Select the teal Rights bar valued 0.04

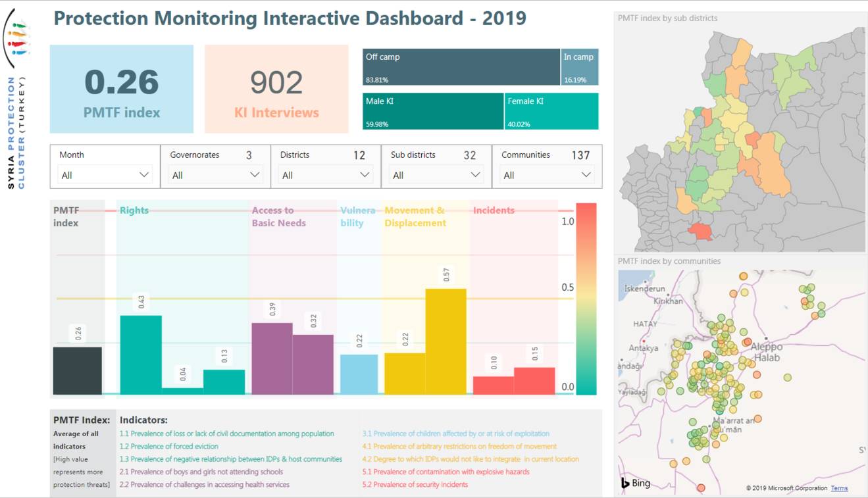pyautogui.click(x=182, y=391)
